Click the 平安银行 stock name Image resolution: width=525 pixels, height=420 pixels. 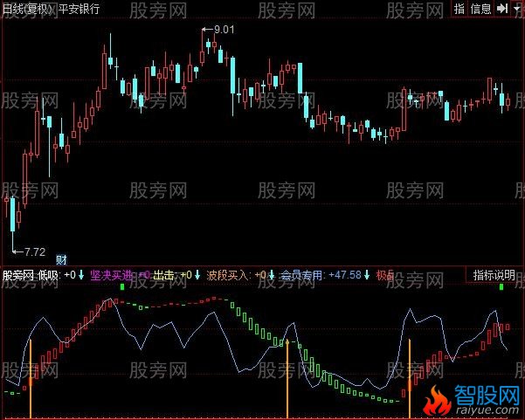[79, 9]
